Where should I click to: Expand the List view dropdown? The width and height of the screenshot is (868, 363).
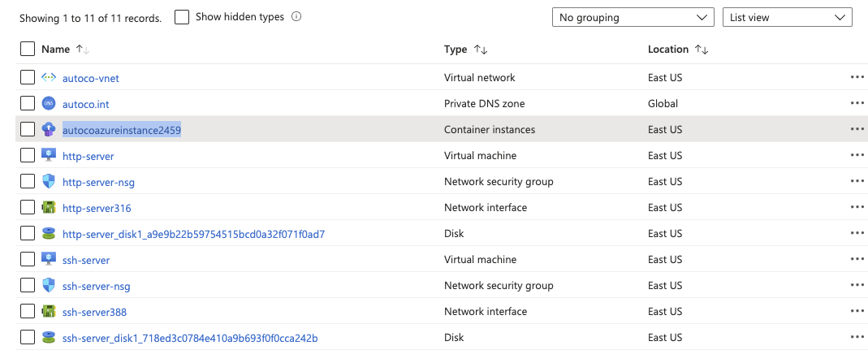coord(787,17)
